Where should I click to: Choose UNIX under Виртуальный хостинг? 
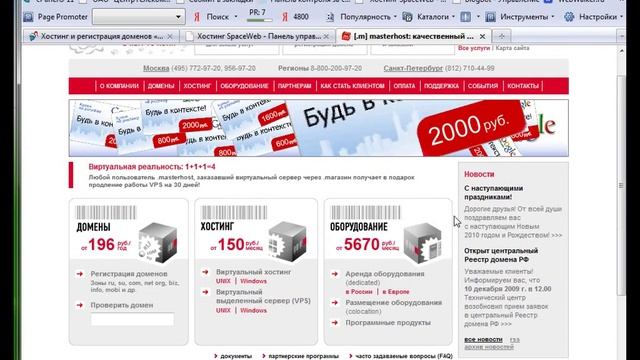pos(223,281)
